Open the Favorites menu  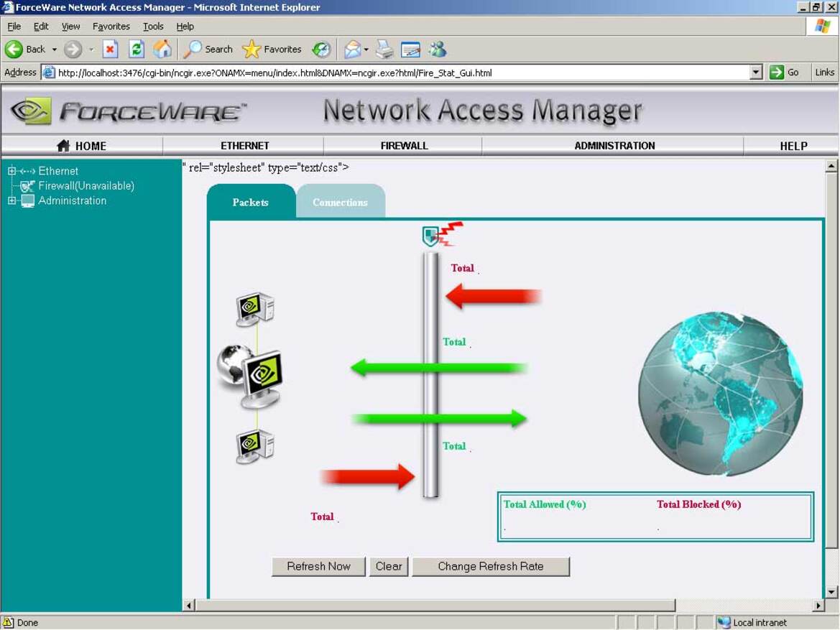coord(111,27)
